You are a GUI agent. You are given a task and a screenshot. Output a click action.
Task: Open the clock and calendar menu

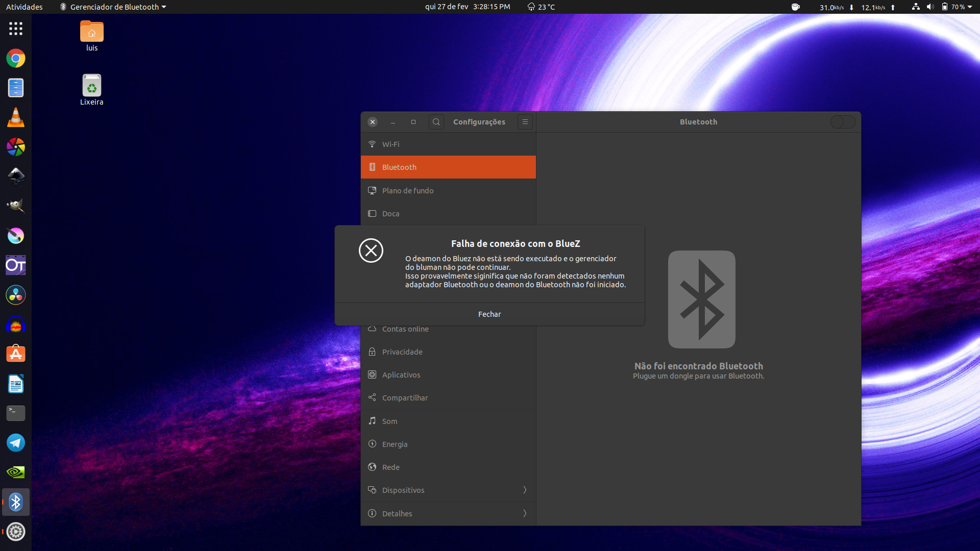(468, 7)
